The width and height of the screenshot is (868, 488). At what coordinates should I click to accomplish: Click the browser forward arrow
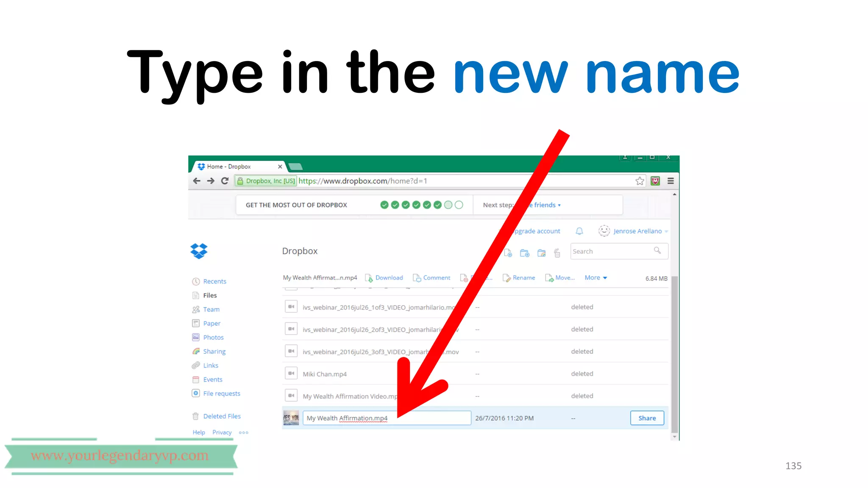coord(211,181)
